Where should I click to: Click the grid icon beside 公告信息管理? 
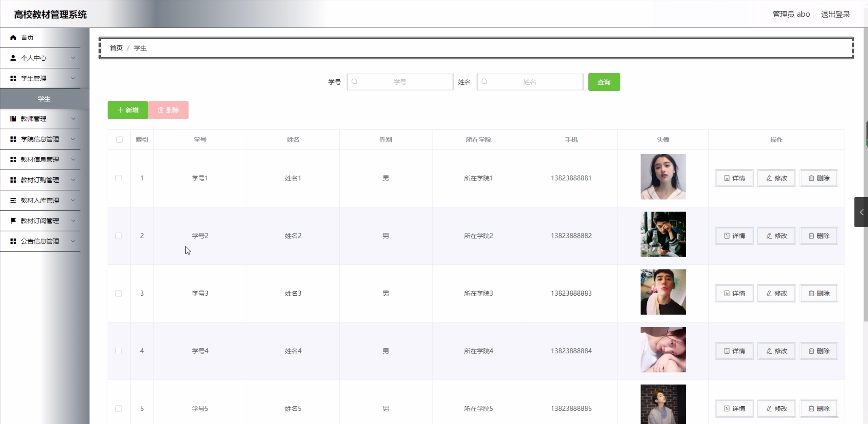tap(13, 241)
